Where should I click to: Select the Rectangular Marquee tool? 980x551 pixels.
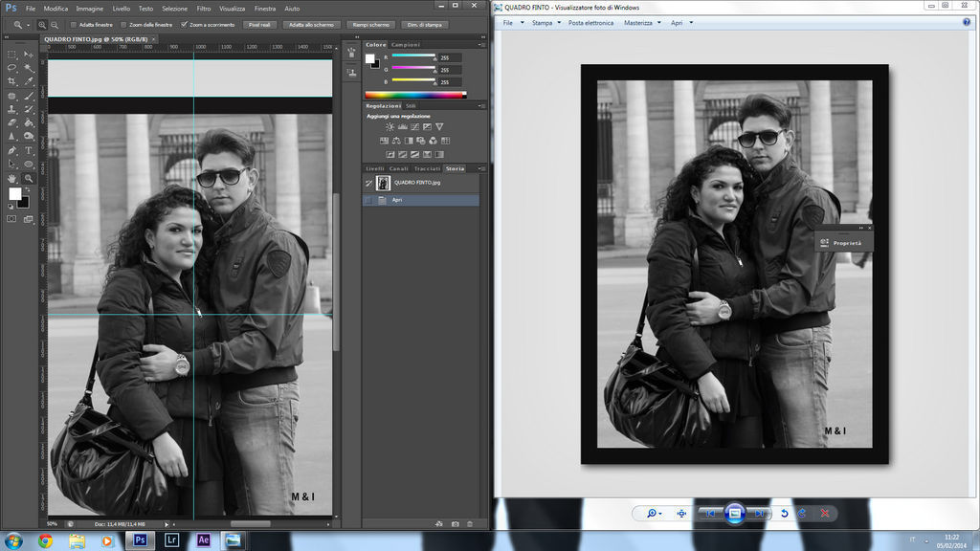pos(11,55)
